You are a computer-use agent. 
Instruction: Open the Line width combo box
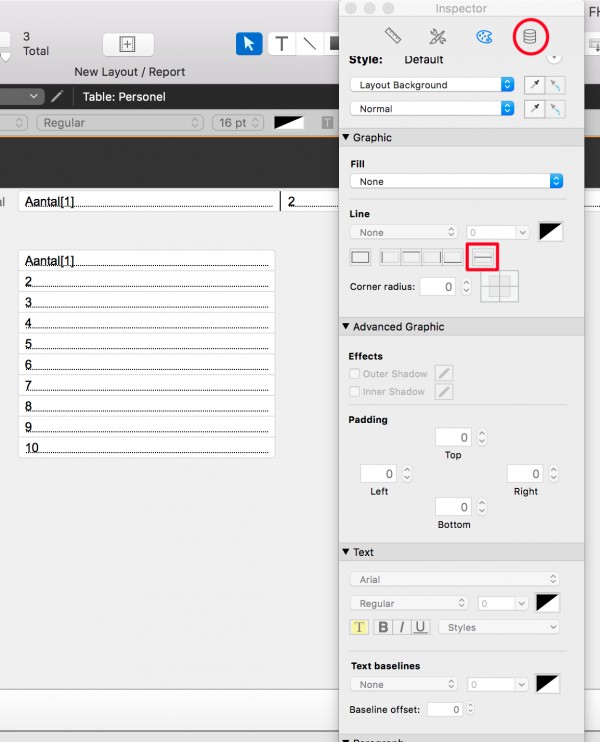(497, 232)
